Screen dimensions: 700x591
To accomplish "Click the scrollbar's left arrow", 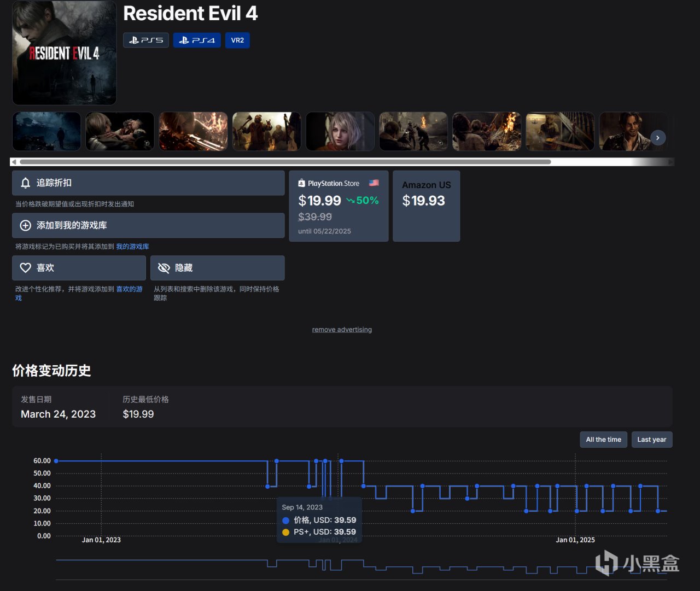I will point(14,162).
